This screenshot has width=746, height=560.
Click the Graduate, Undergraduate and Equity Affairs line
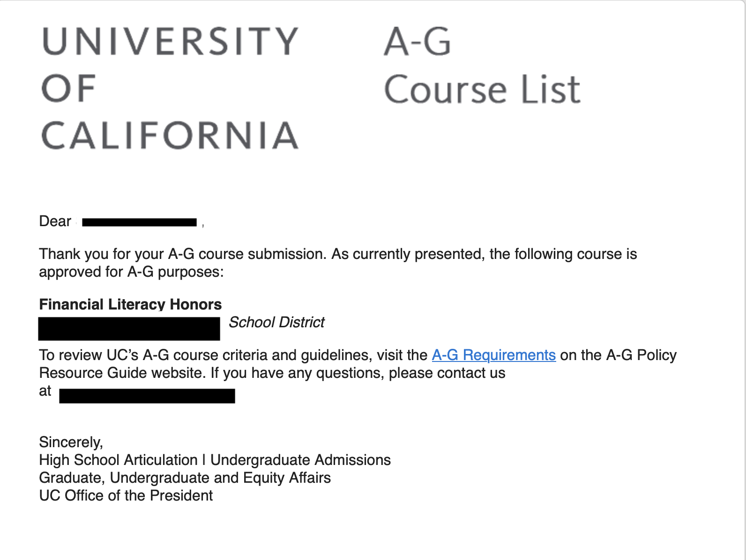point(185,478)
